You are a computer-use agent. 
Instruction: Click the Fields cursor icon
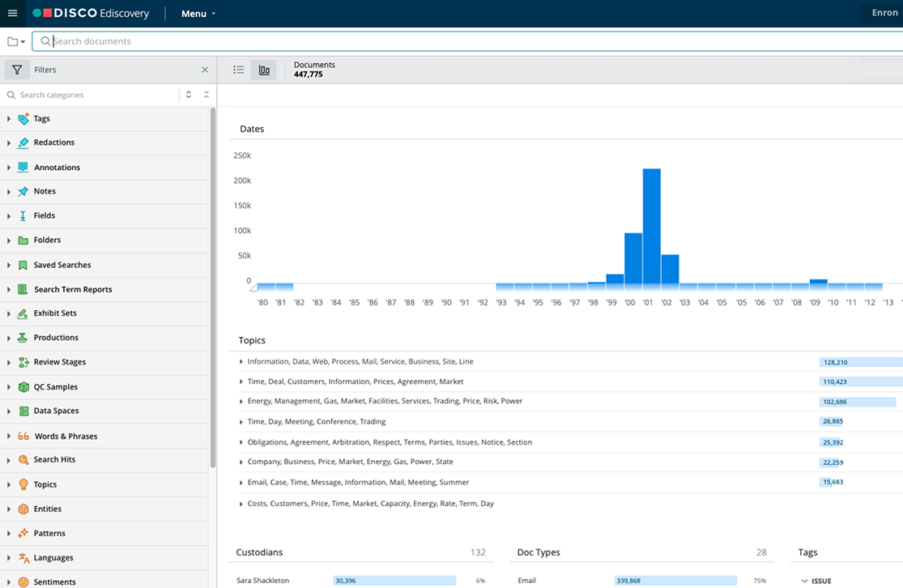(23, 215)
